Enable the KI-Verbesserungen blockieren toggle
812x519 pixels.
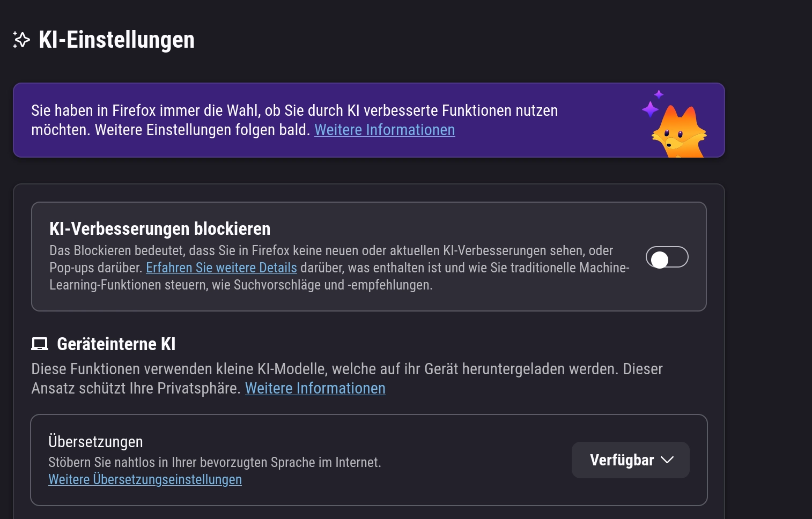click(667, 257)
